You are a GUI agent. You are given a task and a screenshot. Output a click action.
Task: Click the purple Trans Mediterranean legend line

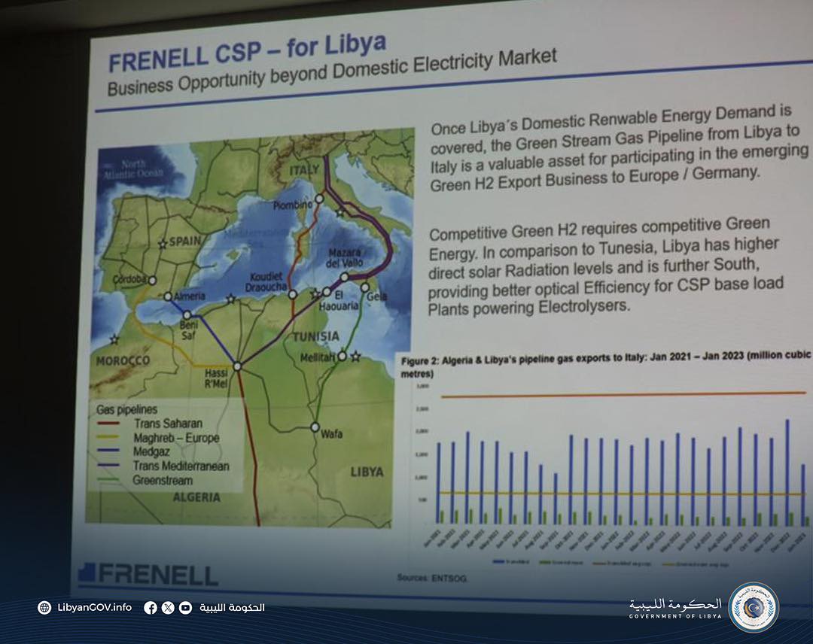click(x=108, y=465)
